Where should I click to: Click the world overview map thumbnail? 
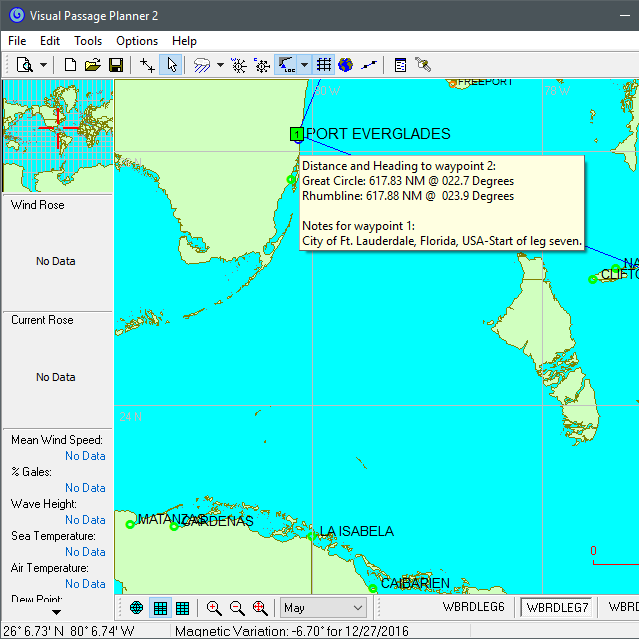click(57, 135)
